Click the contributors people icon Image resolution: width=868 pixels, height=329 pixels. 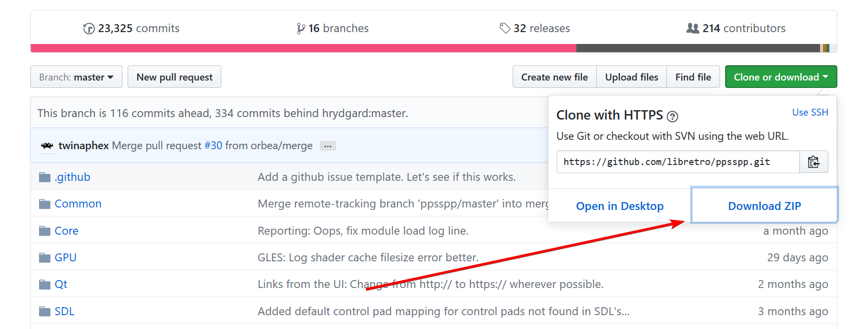(x=693, y=28)
